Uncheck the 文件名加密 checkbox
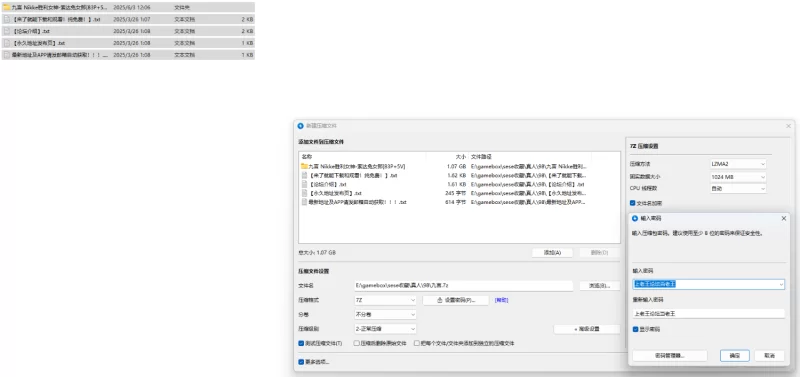This screenshot has width=800, height=377. (633, 203)
